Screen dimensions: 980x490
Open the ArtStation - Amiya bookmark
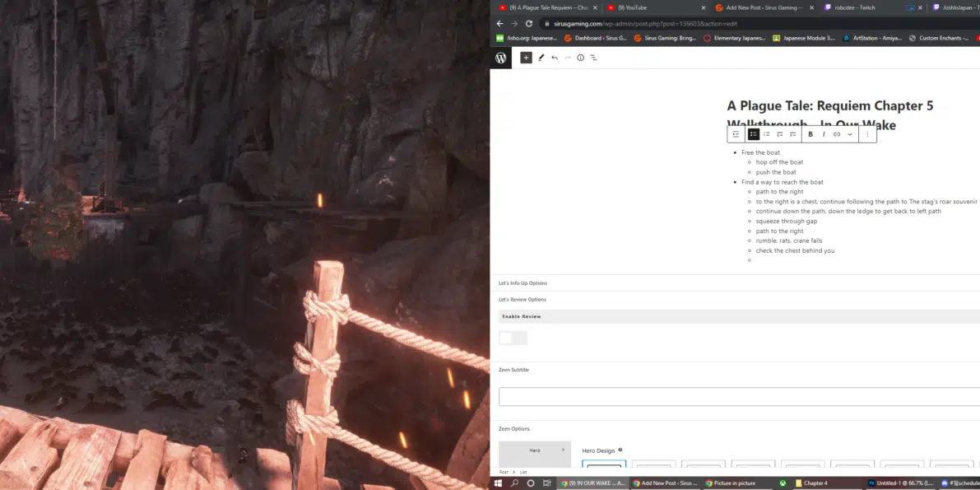(x=872, y=38)
